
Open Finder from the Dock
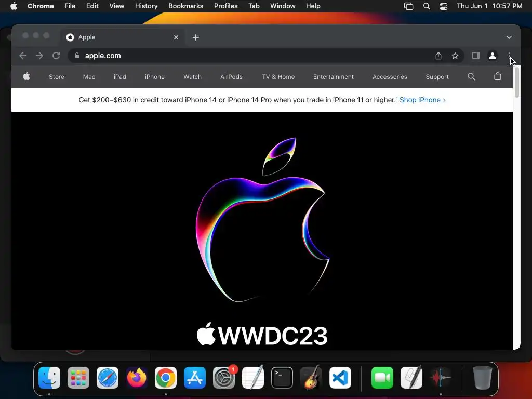pos(49,378)
